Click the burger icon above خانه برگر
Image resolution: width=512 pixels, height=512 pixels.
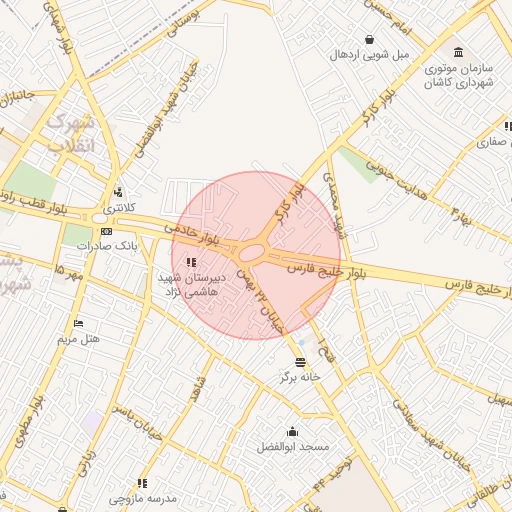300,362
